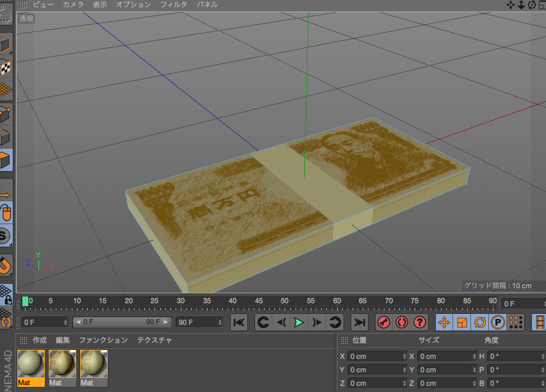Switch to Points mode
Screen dimensions: 546x392
click(6, 114)
